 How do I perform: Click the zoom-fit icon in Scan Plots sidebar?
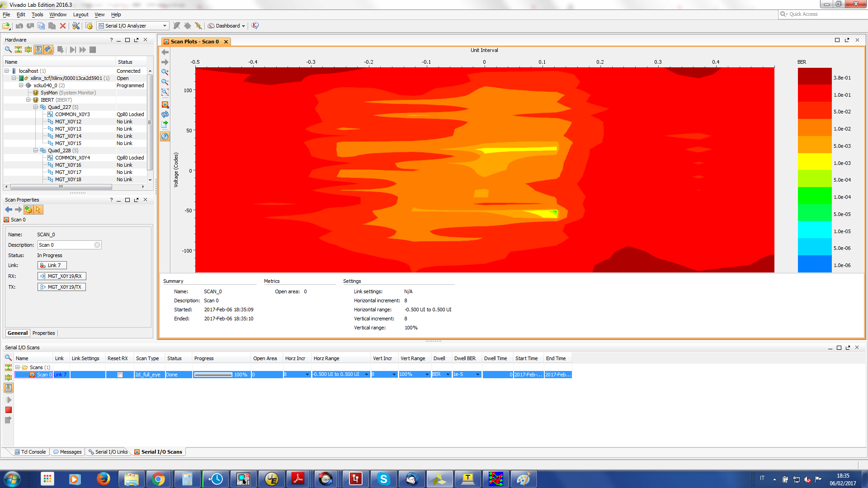click(165, 92)
